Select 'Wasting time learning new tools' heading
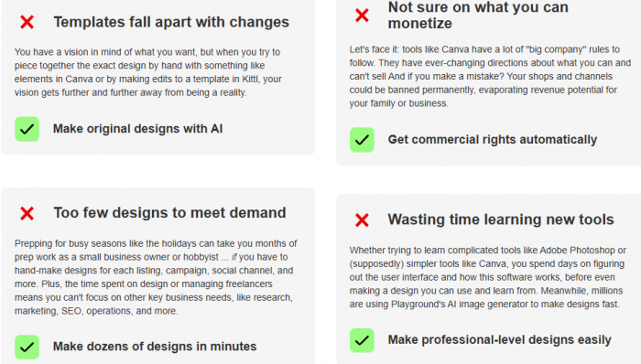The width and height of the screenshot is (641, 364). pyautogui.click(x=501, y=219)
